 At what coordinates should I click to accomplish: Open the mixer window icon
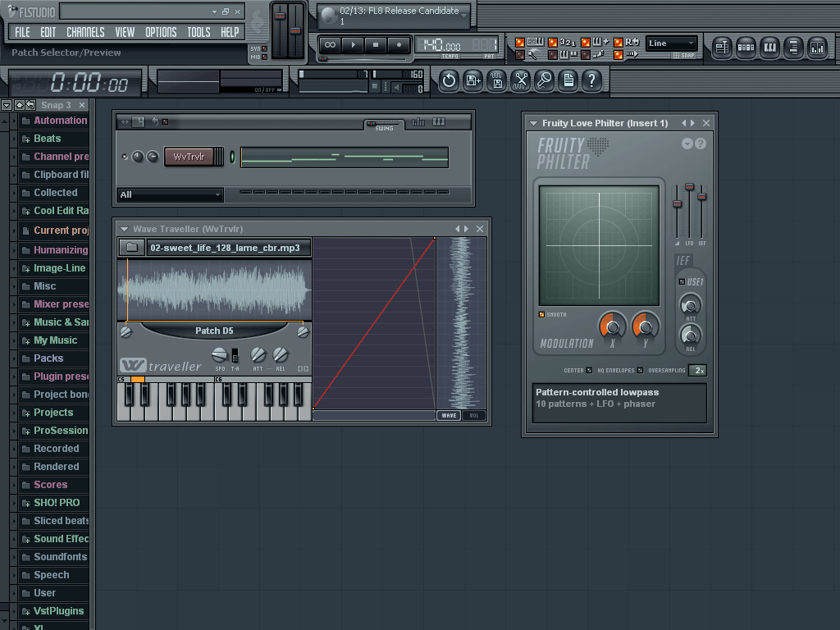[818, 48]
